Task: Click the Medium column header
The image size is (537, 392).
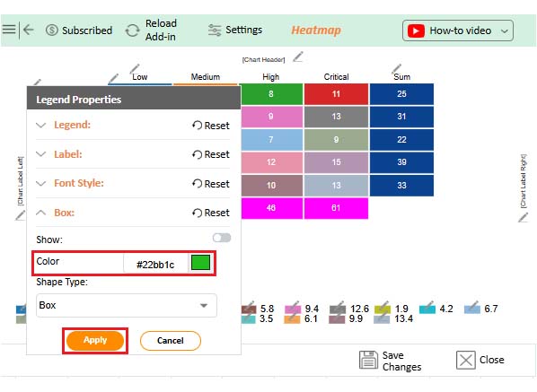Action: coord(206,76)
